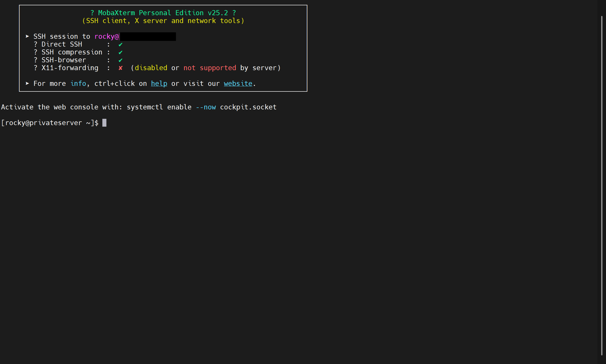Viewport: 606px width, 364px height.
Task: Click the red not supported text
Action: point(210,68)
